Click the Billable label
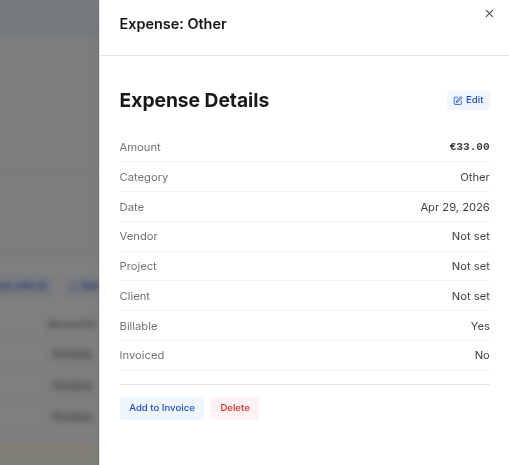Screen dimensions: 509x465 pos(138,326)
